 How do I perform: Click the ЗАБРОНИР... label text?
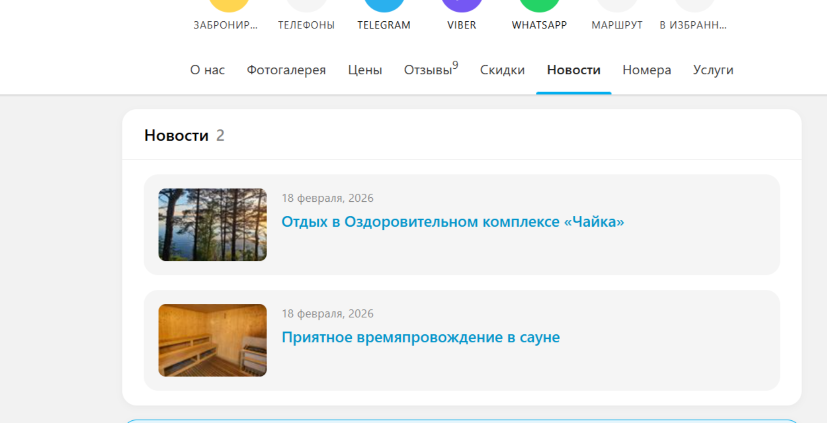point(226,25)
